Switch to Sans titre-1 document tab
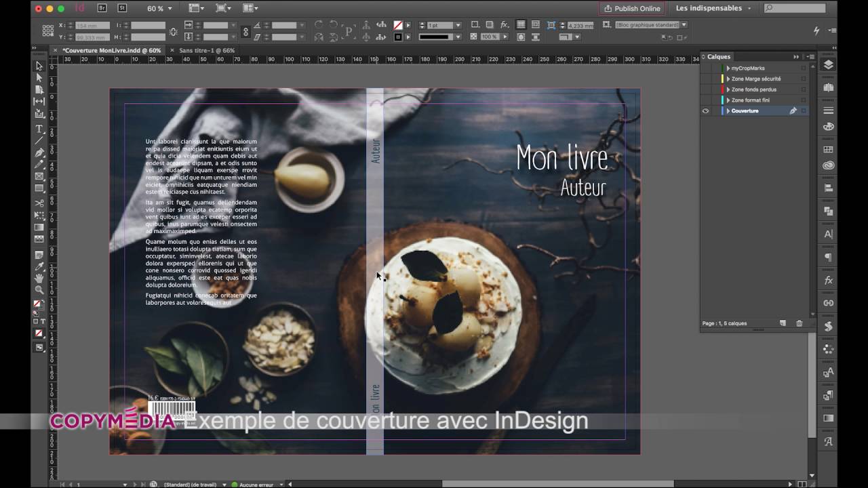868x488 pixels. [x=207, y=50]
